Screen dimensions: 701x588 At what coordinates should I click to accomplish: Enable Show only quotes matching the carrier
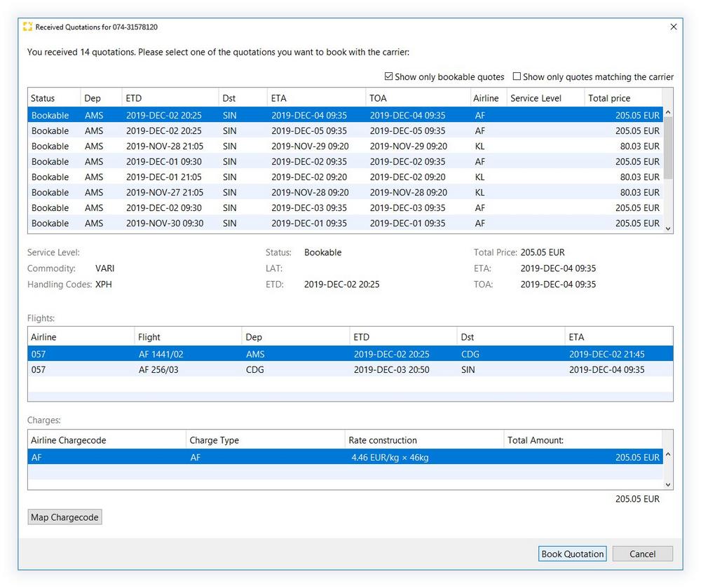coord(517,76)
